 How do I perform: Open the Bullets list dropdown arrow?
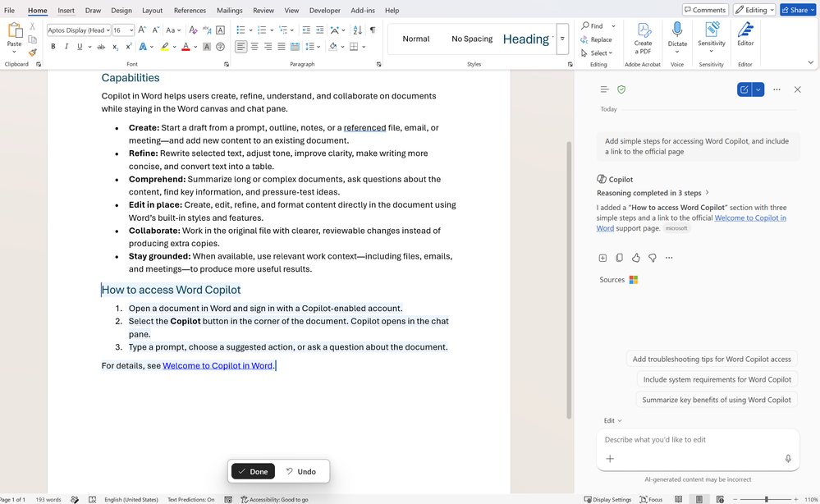click(x=250, y=30)
